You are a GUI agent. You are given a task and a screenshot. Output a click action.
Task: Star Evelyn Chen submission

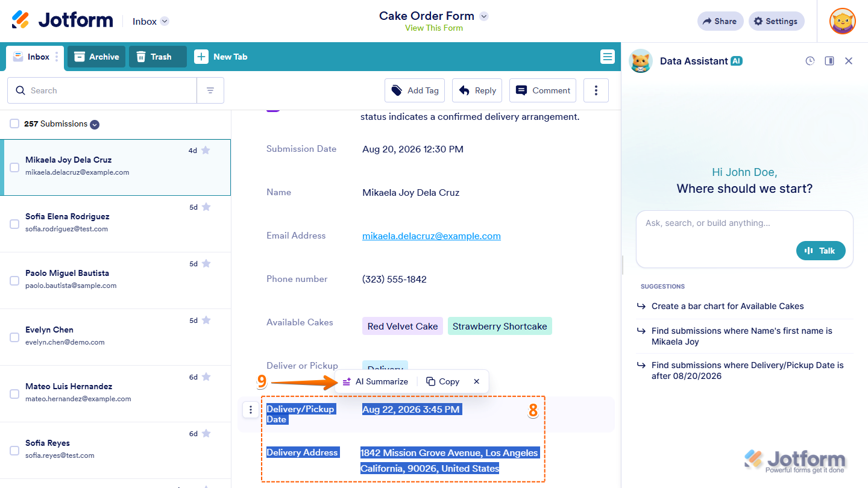pyautogui.click(x=206, y=320)
